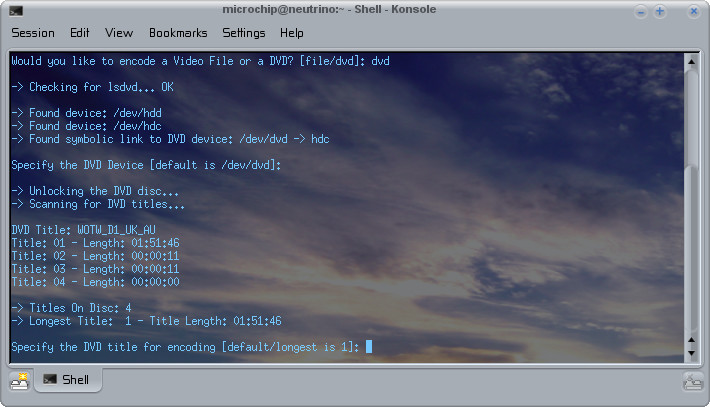Viewport: 710px width, 407px height.
Task: Open the Help menu
Action: pos(292,33)
